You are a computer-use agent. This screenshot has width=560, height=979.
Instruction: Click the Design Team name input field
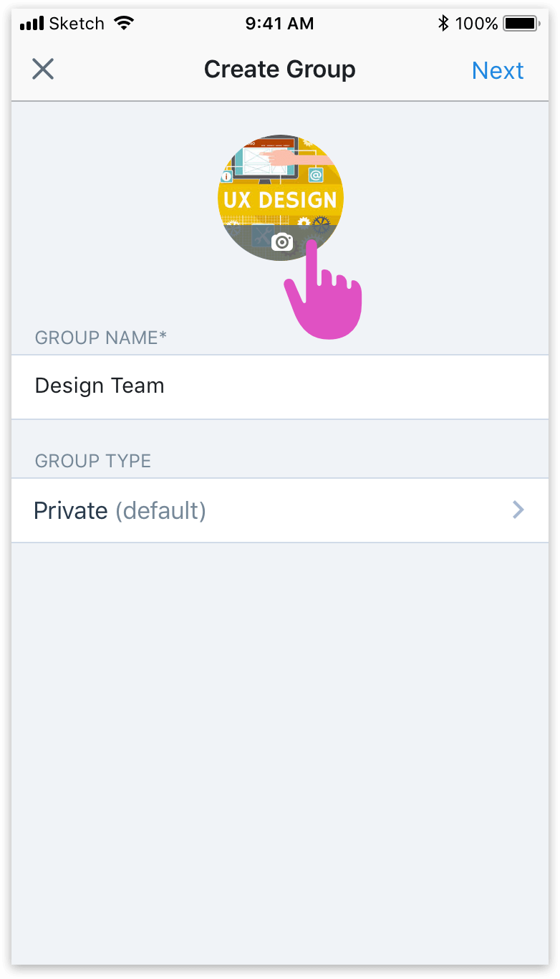[280, 386]
